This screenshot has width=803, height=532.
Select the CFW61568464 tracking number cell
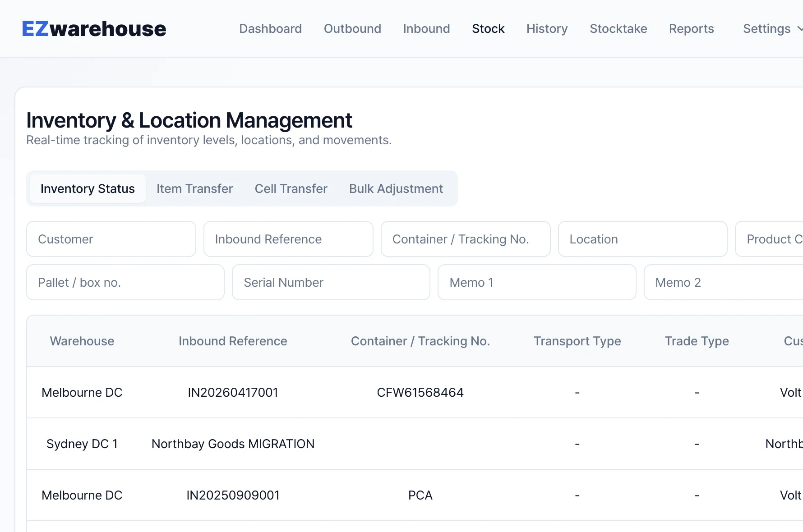420,393
